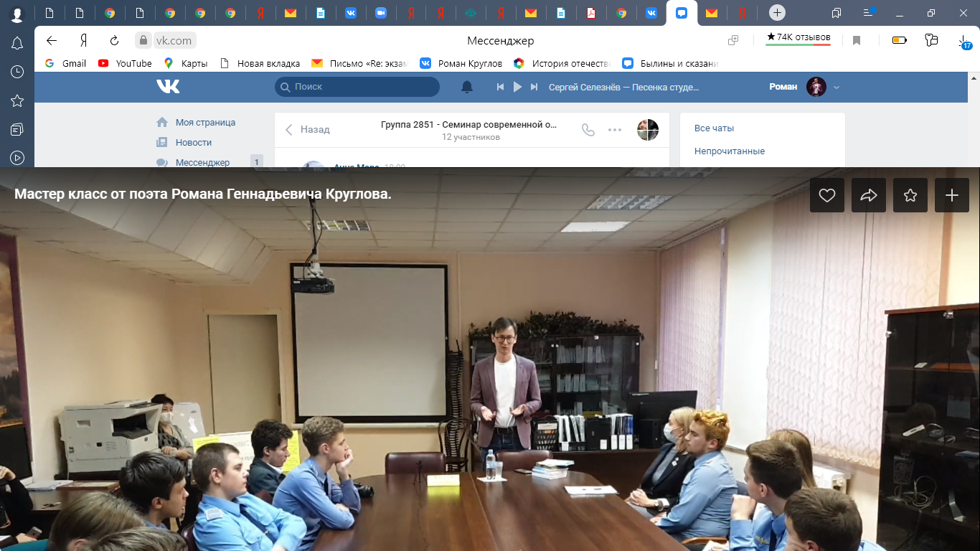Click the battery saver icon in the toolbar
The height and width of the screenshot is (551, 980).
(899, 41)
